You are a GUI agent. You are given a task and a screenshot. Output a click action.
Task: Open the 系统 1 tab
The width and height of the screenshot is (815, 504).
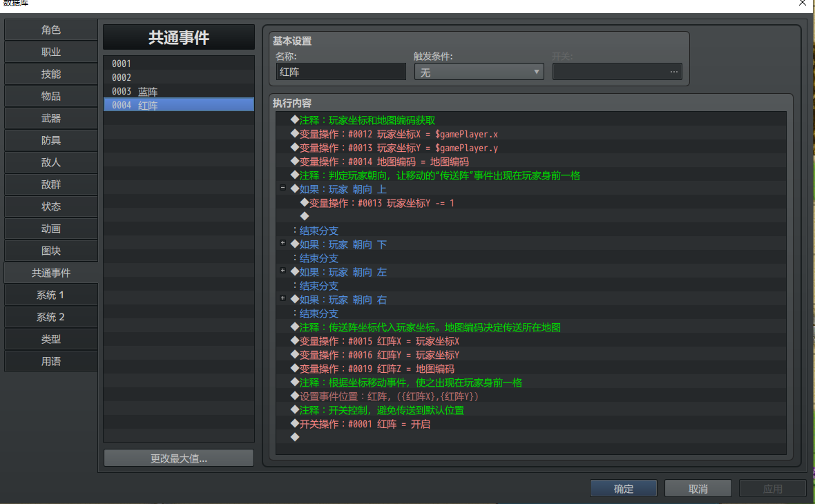click(51, 295)
